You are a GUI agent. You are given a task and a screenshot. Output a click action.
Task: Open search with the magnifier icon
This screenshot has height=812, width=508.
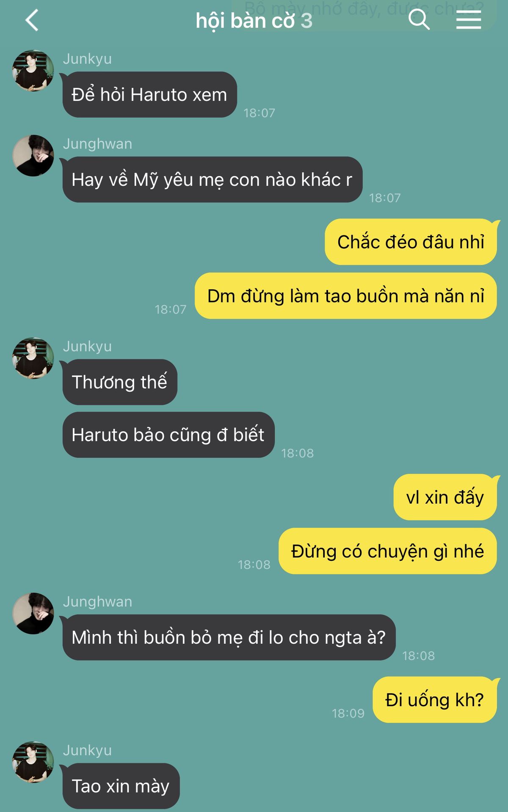click(419, 20)
